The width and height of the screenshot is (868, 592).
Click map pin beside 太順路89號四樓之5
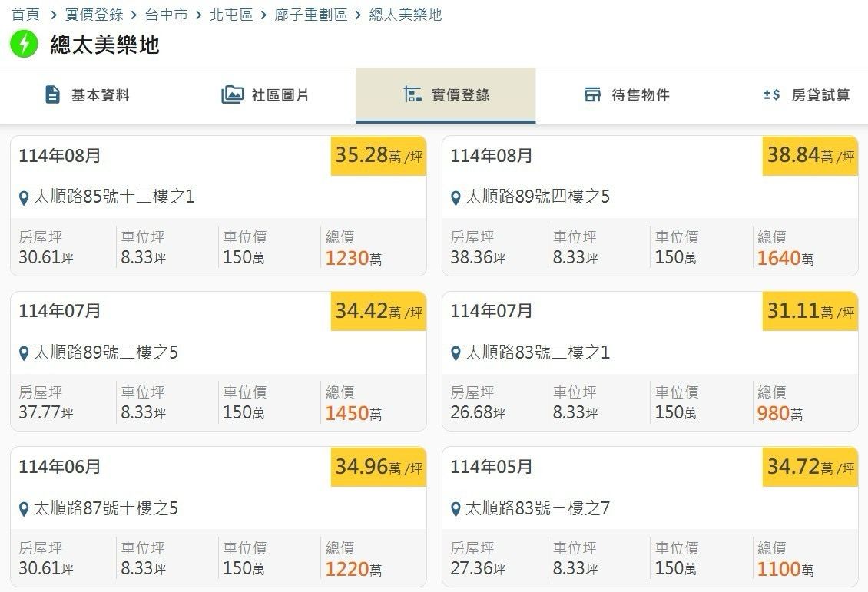click(456, 198)
